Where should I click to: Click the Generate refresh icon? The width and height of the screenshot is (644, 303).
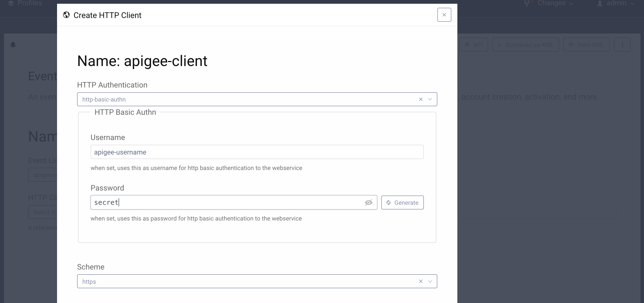(389, 202)
